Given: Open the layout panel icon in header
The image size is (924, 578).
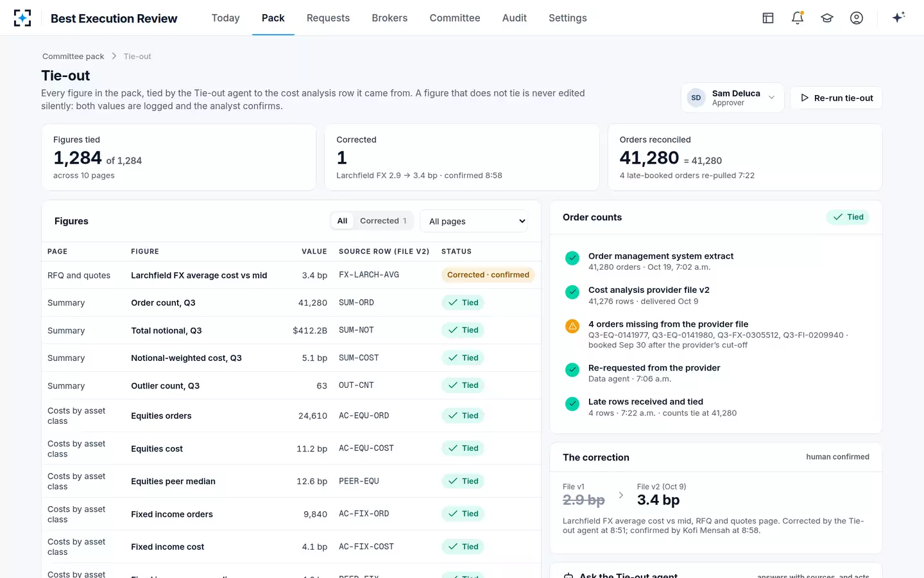Looking at the screenshot, I should 768,18.
